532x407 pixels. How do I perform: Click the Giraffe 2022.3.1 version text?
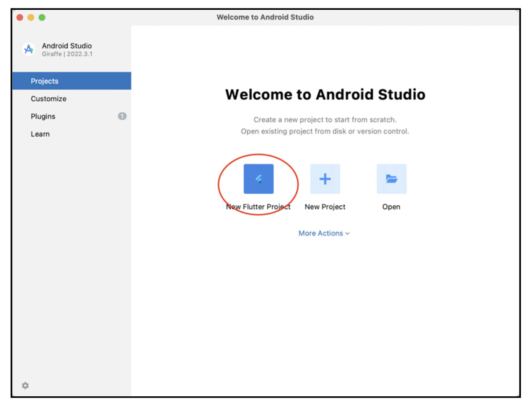tap(67, 54)
